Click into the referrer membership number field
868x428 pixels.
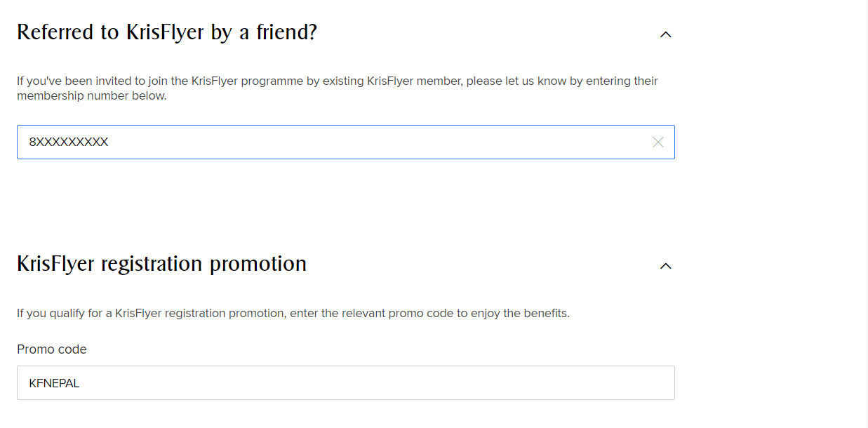click(x=337, y=142)
